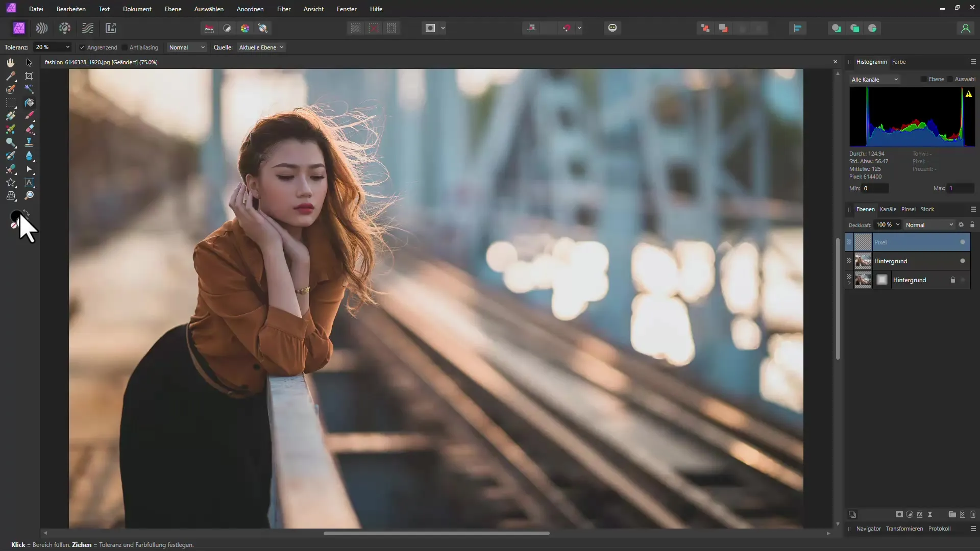The height and width of the screenshot is (551, 980).
Task: Open the Normal fill mode dropdown
Action: click(x=187, y=47)
